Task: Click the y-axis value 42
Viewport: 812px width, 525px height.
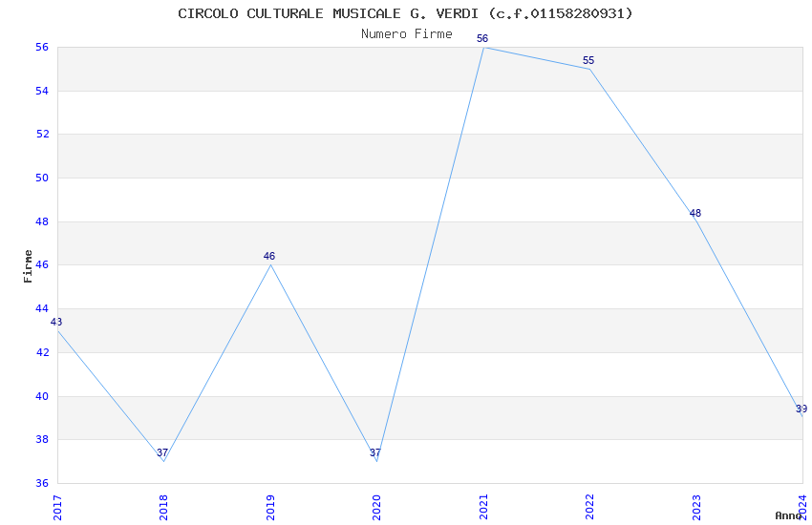Action: point(42,352)
